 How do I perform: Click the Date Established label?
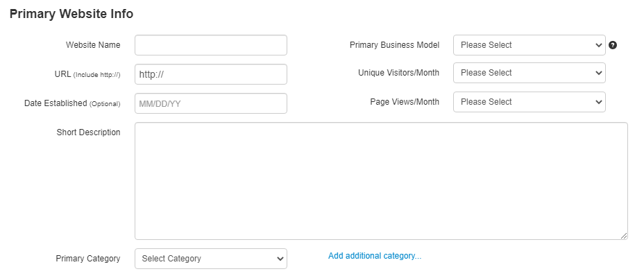coord(56,103)
